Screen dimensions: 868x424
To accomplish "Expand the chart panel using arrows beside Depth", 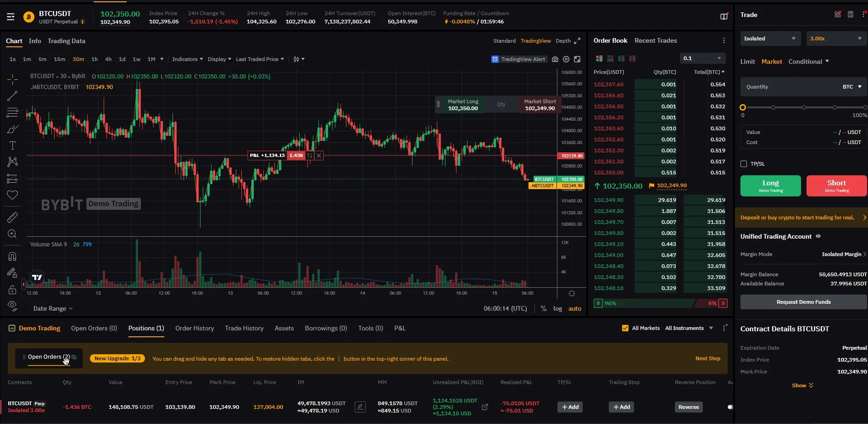I will coord(577,41).
